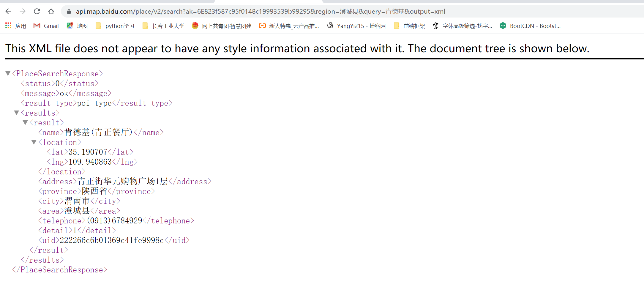Open the YangYi215 博客园 bookmark
Screen dimensions: 644x284
pos(356,26)
